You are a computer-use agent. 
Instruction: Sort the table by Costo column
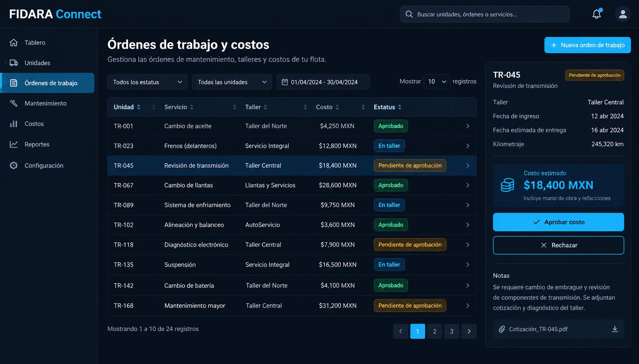pos(327,107)
